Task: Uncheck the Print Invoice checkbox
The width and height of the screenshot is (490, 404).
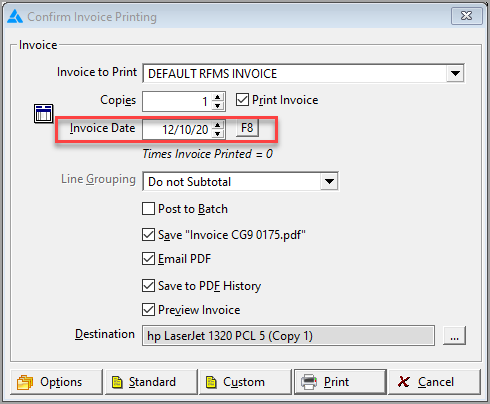Action: click(x=242, y=100)
